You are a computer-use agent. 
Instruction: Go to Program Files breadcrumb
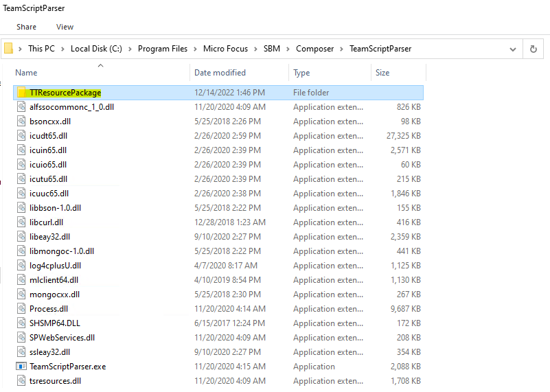pos(163,49)
